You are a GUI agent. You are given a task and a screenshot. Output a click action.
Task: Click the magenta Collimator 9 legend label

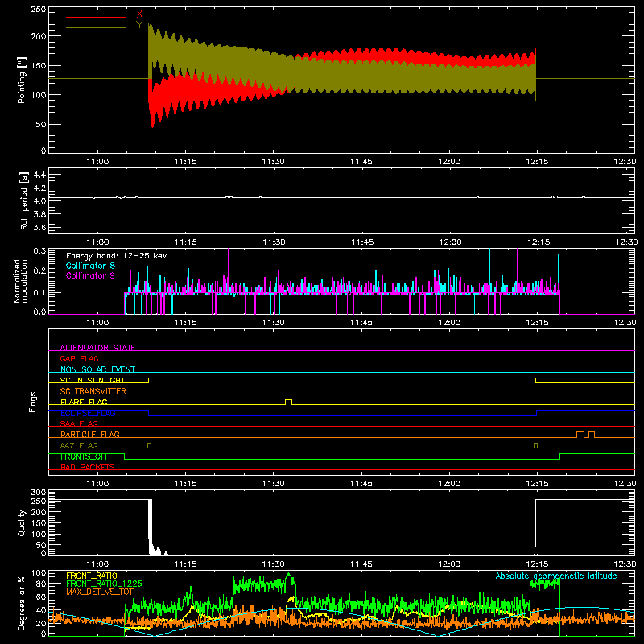[x=90, y=275]
